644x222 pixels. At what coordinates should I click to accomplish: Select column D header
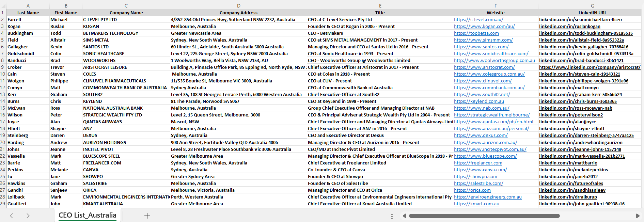click(x=238, y=6)
